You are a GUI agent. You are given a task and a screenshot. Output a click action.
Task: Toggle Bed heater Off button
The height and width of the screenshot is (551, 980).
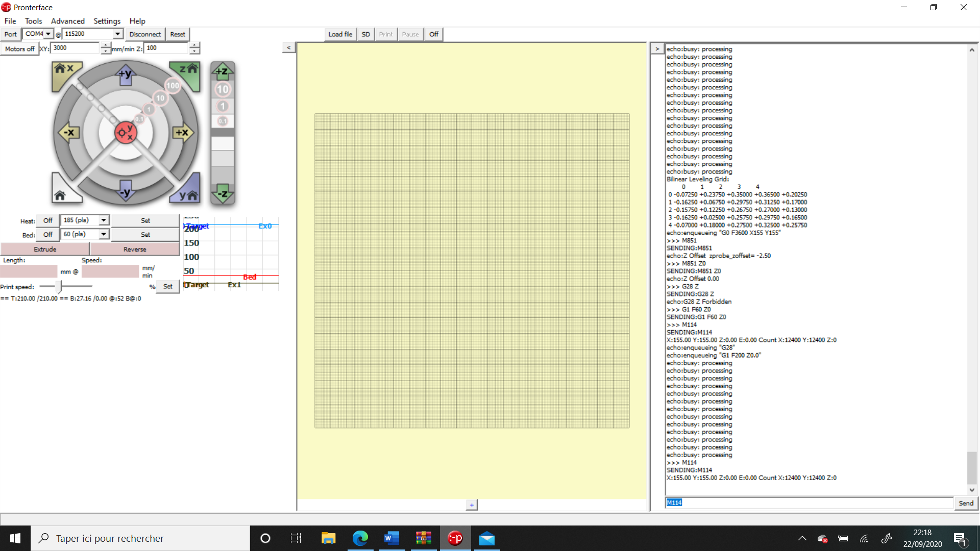48,235
